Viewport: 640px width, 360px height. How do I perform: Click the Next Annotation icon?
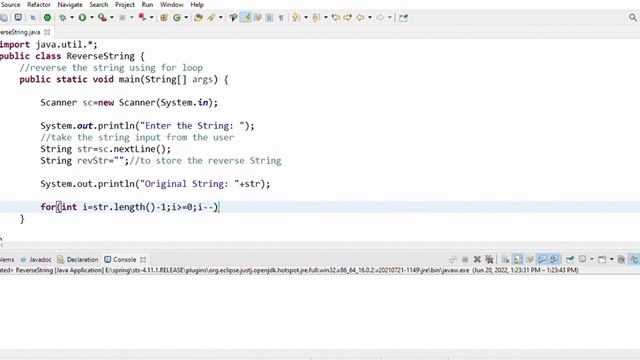click(x=296, y=18)
